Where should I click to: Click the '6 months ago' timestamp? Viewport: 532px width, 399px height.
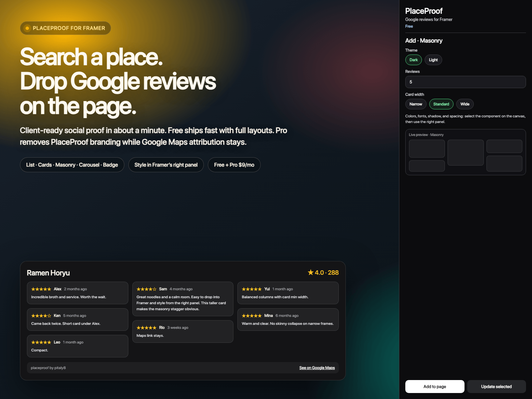point(287,316)
